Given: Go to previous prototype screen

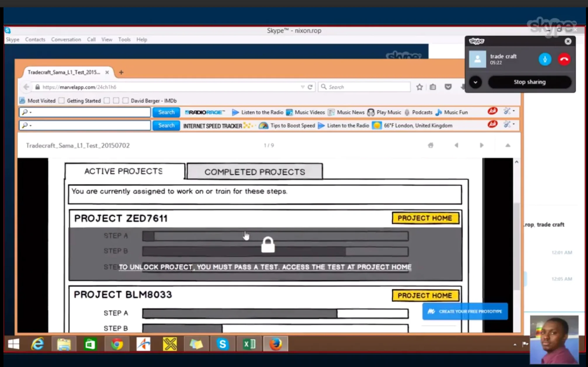Looking at the screenshot, I should click(456, 145).
